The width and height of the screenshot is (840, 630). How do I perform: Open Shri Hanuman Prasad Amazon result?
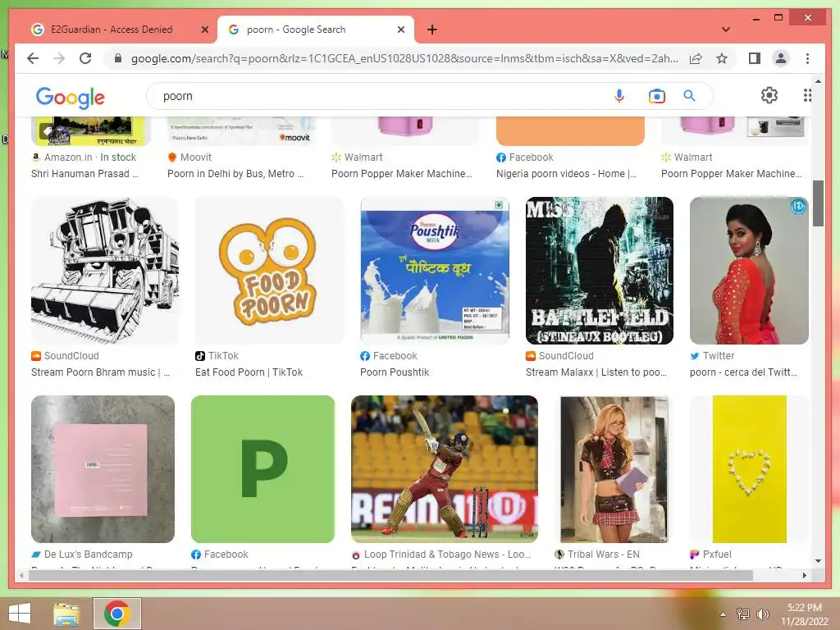coord(84,173)
